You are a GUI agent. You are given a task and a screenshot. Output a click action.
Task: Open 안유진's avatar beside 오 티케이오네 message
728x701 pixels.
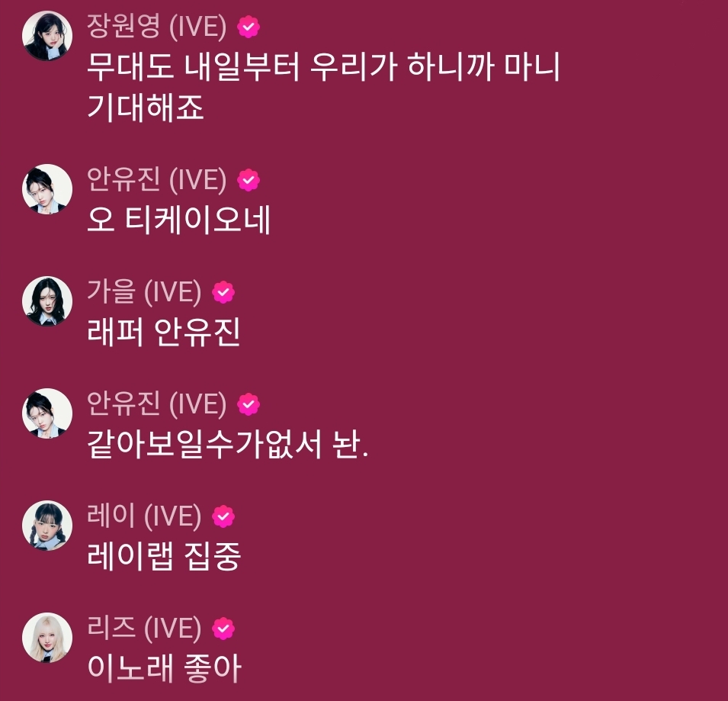tap(47, 189)
